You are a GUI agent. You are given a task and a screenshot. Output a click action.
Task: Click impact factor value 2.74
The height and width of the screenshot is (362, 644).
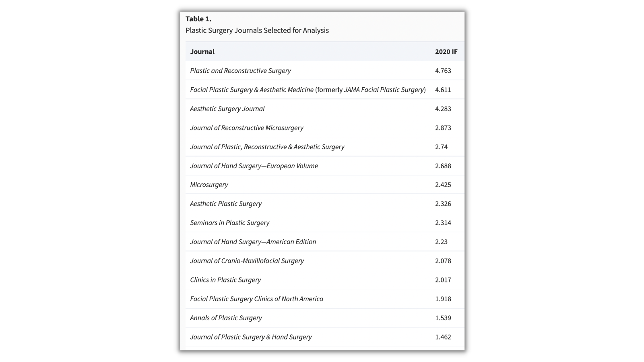point(442,147)
